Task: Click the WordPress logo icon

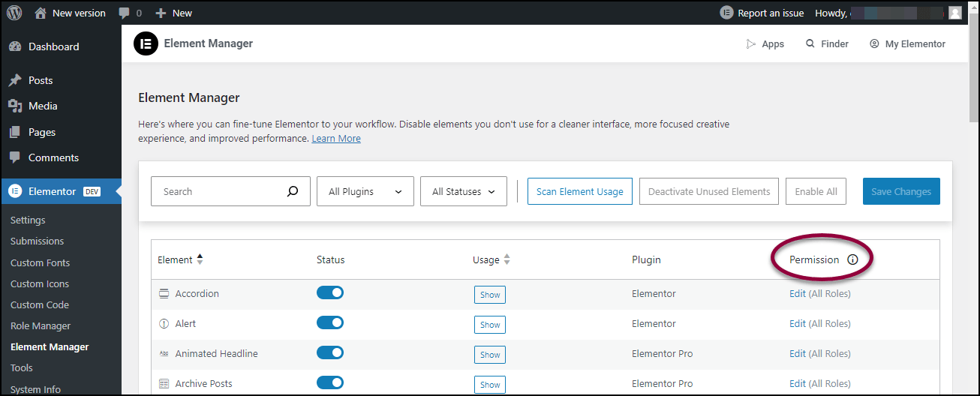Action: pos(14,13)
